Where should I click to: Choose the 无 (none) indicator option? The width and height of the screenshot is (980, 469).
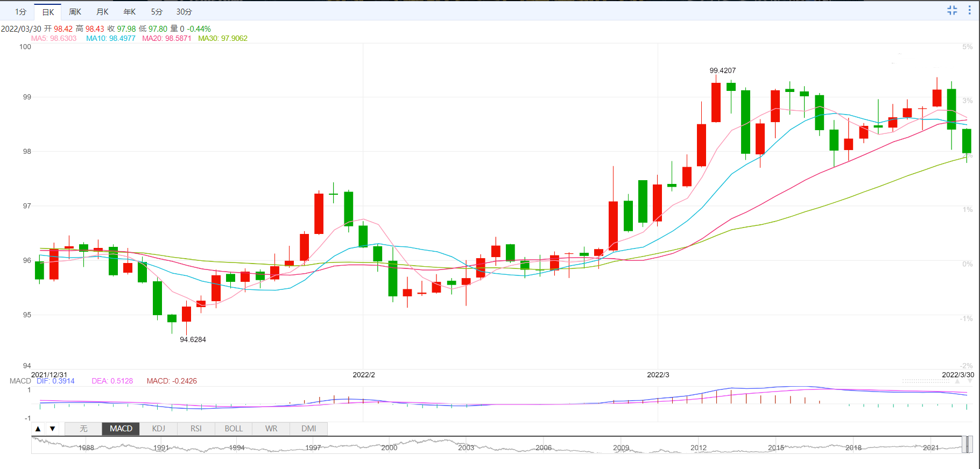click(x=83, y=429)
